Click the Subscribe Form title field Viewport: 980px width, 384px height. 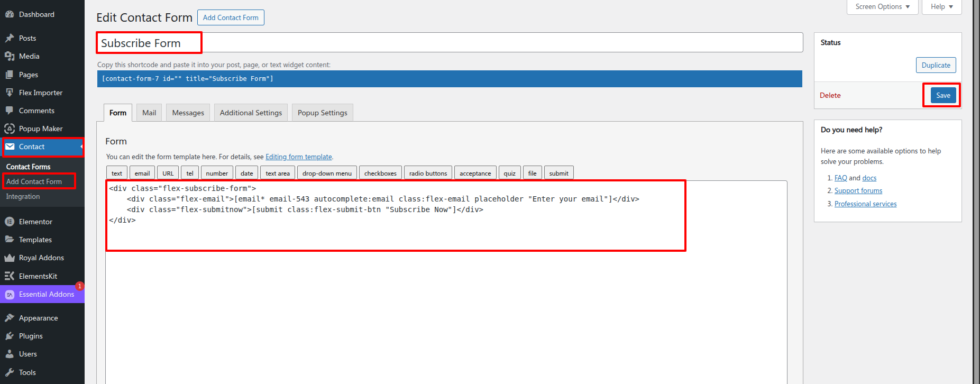coord(450,43)
